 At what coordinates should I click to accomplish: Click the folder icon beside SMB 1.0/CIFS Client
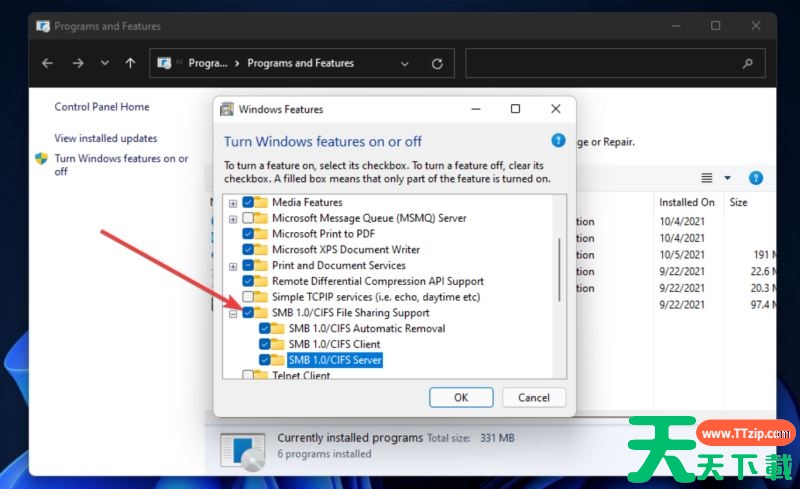(277, 345)
